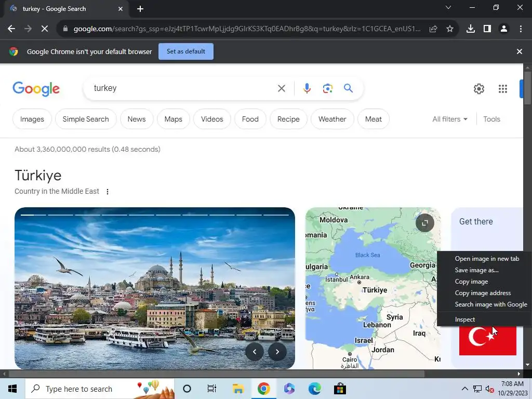This screenshot has height=399, width=532.
Task: Select the Food filter chip
Action: point(250,119)
